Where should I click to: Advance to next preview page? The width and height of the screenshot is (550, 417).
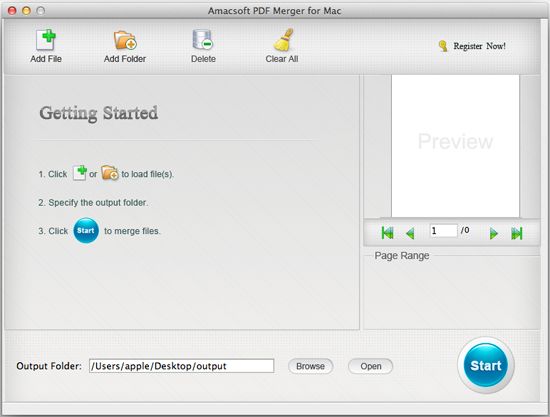coord(494,233)
